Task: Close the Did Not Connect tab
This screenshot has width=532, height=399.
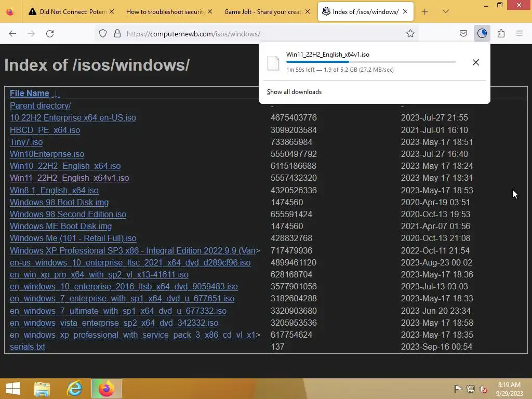Action: click(x=112, y=12)
